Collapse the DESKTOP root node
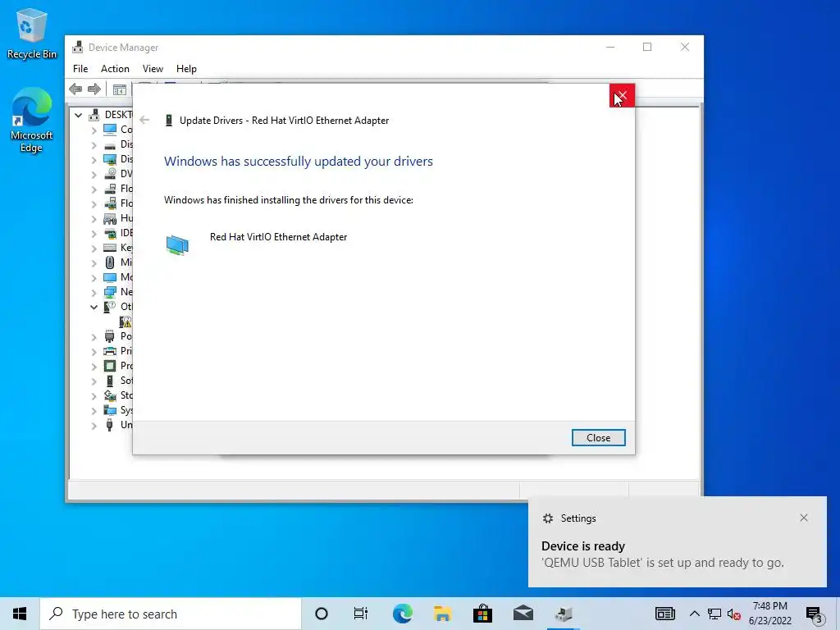The height and width of the screenshot is (630, 840). 78,115
